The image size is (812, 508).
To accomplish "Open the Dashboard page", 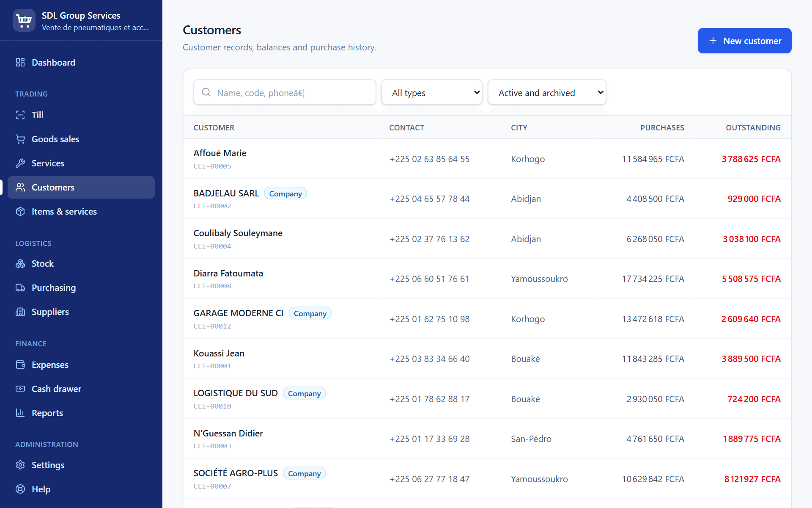I will click(x=81, y=63).
